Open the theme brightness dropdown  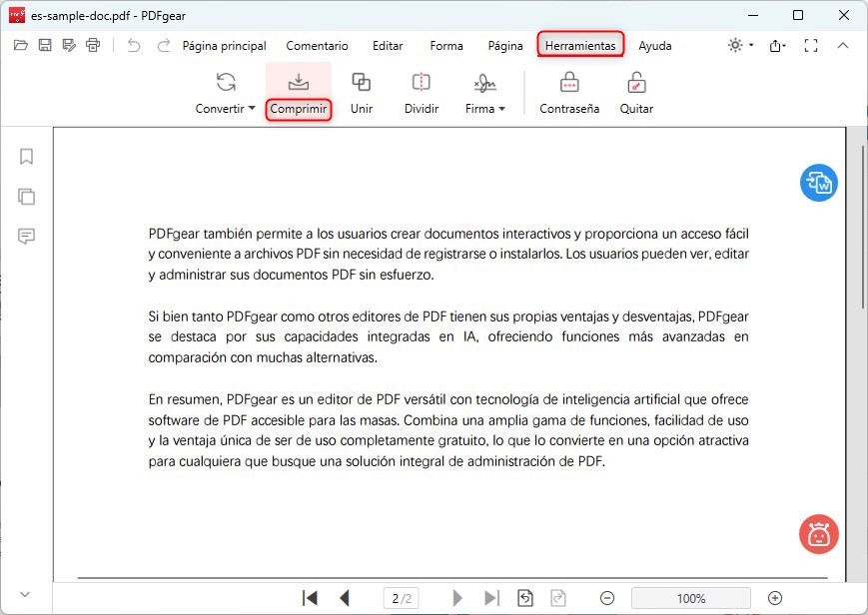point(741,45)
